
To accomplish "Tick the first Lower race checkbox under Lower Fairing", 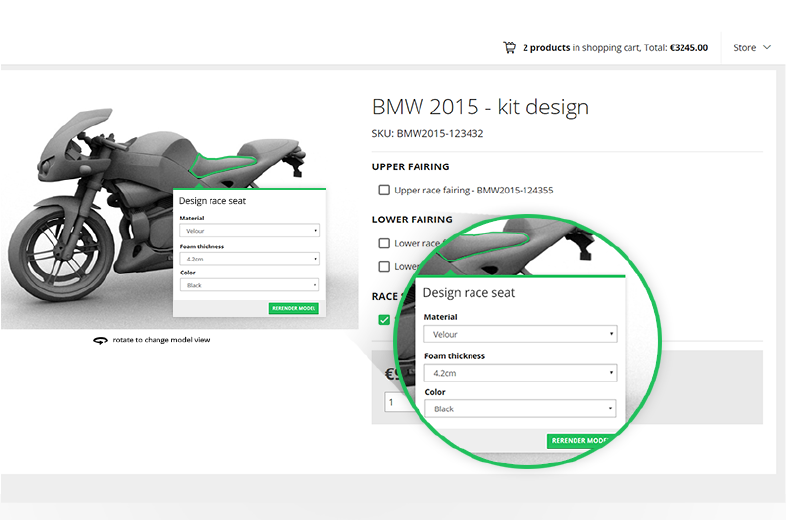I will coord(384,243).
